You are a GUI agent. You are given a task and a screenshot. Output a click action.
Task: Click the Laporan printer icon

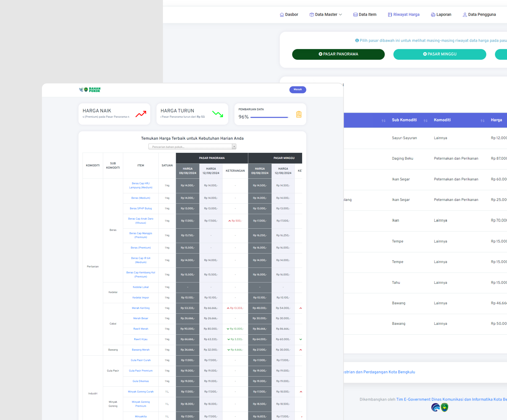tap(433, 14)
